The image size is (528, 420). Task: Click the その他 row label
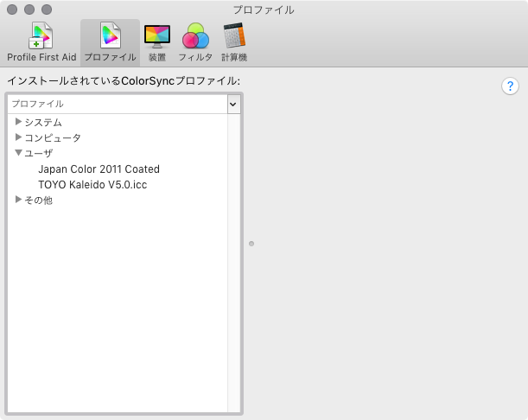(x=39, y=200)
